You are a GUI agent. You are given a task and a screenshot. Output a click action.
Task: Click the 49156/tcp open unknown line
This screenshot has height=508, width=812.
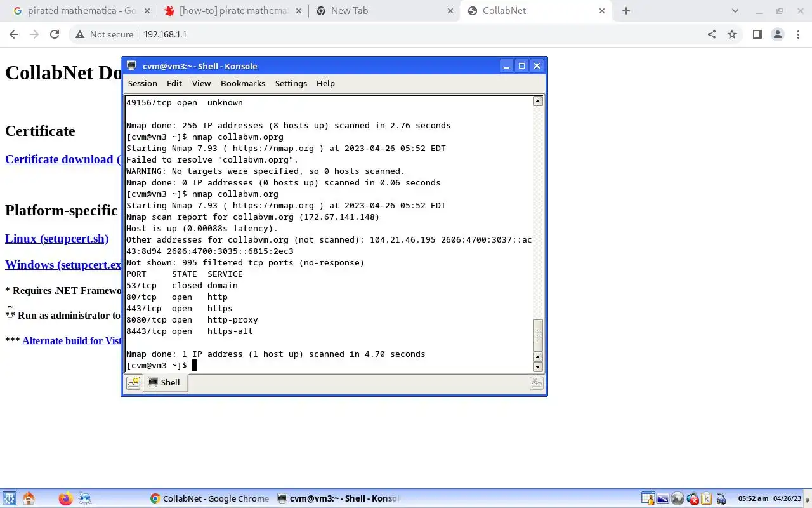click(184, 102)
